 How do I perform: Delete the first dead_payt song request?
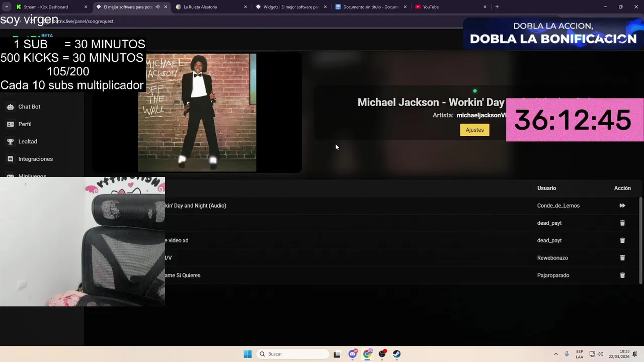(622, 223)
